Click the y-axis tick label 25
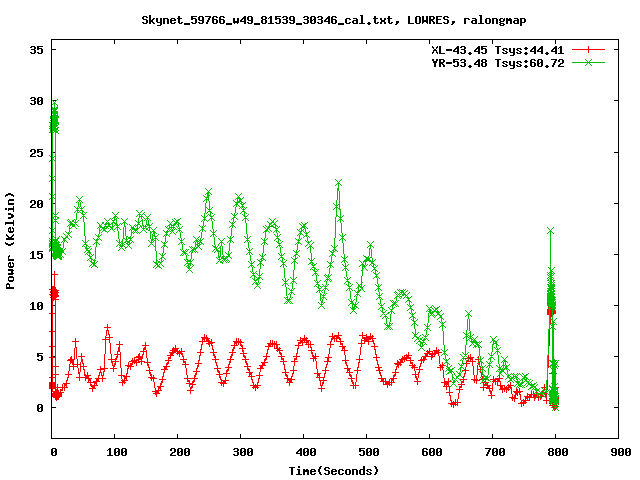 [x=36, y=153]
